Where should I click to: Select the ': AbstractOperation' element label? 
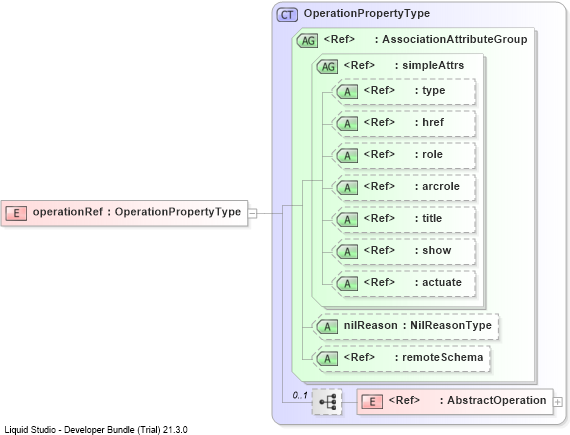pos(493,400)
